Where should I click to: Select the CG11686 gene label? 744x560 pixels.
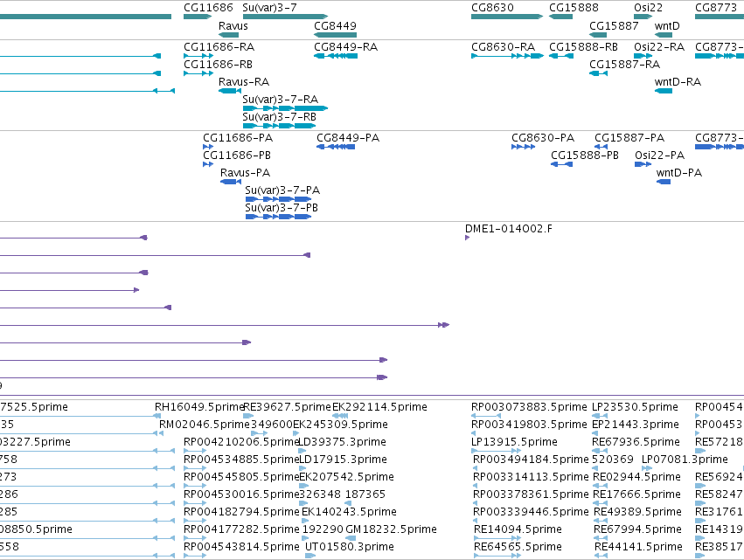[208, 8]
